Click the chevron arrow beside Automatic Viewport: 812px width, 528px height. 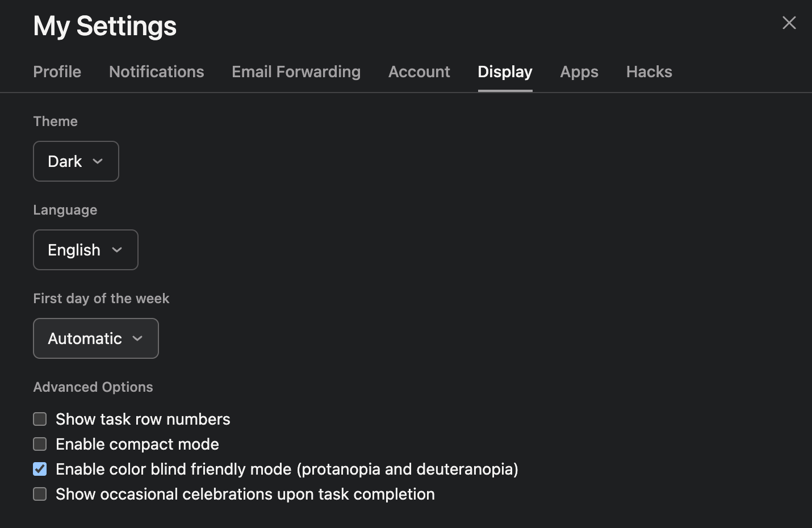(137, 338)
